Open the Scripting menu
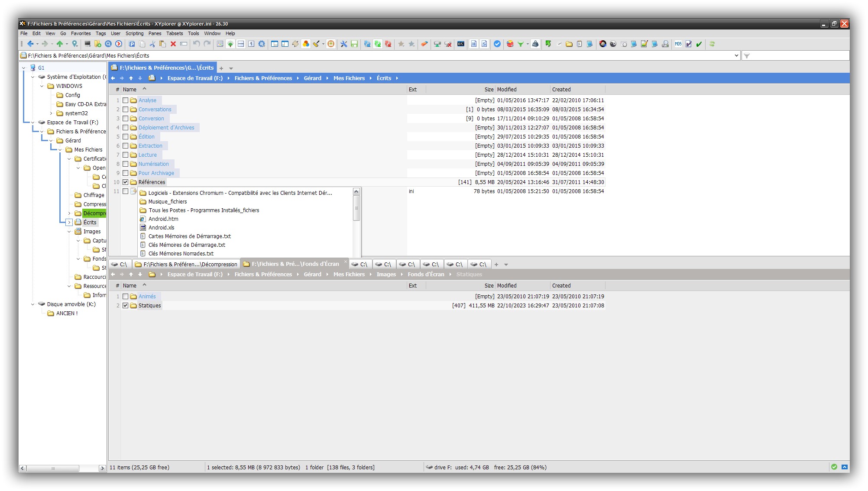The image size is (868, 491). [x=134, y=33]
